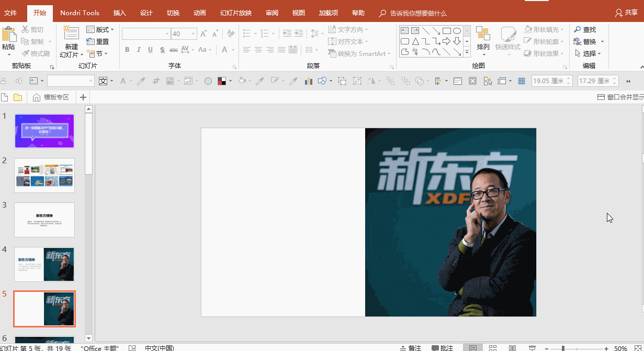Open the Design (设计) ribbon tab

[146, 13]
